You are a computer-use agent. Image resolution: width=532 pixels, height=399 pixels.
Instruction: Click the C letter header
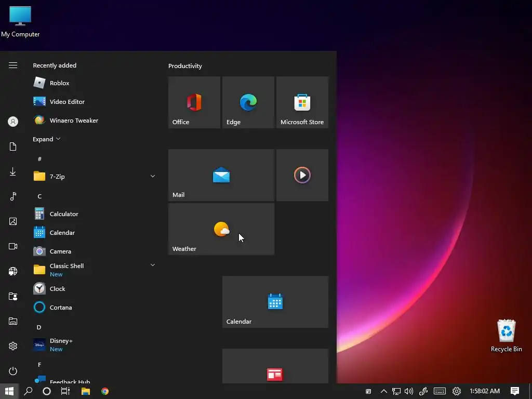(39, 196)
